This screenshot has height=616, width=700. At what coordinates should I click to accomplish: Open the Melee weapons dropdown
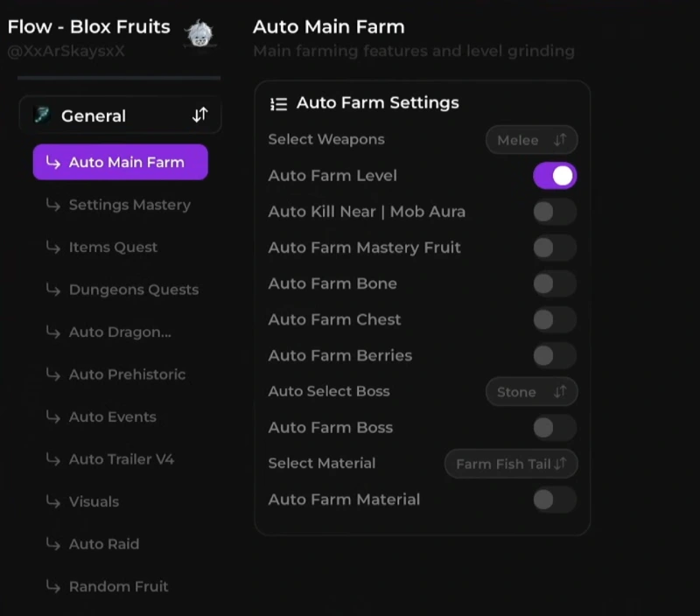tap(531, 139)
